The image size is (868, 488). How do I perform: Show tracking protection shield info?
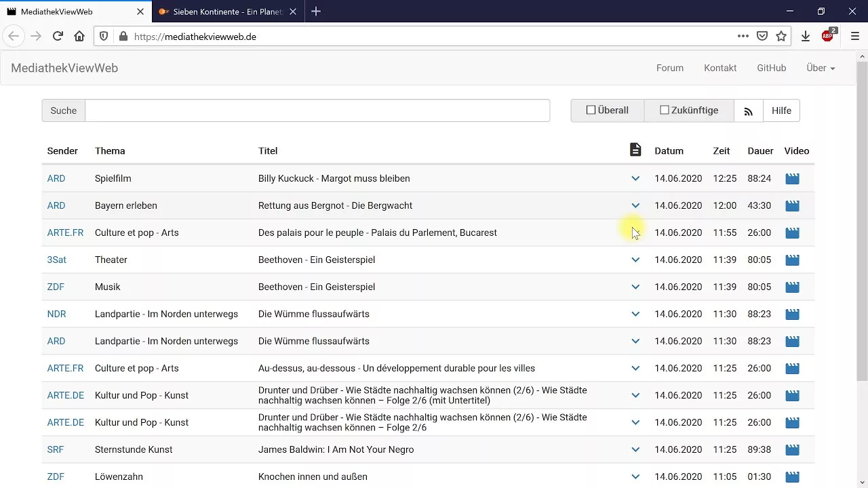click(104, 37)
